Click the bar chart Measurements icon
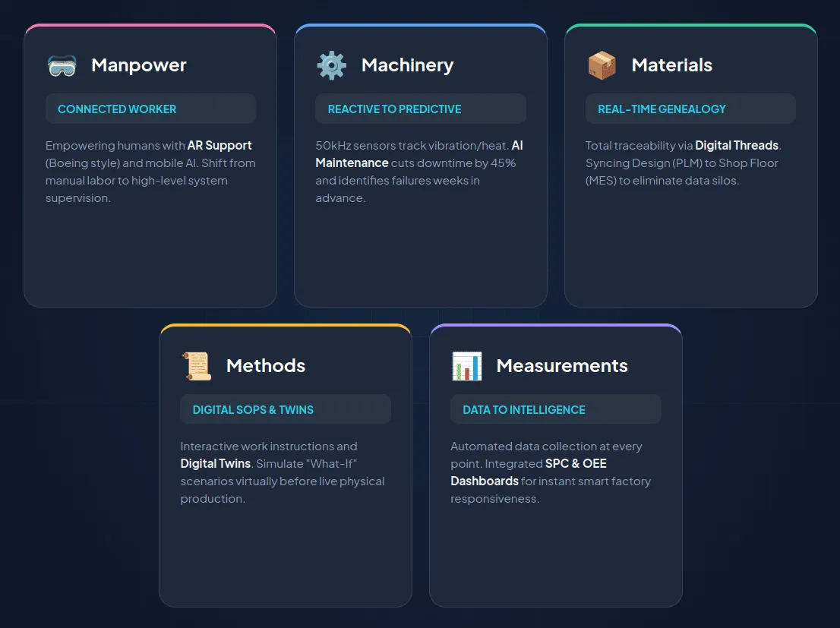The width and height of the screenshot is (840, 628). point(466,366)
